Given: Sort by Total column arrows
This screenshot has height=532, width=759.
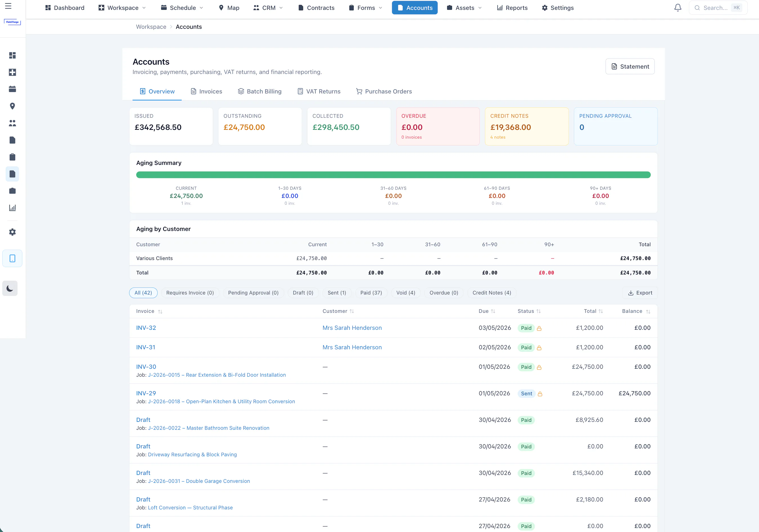Looking at the screenshot, I should click(x=601, y=311).
